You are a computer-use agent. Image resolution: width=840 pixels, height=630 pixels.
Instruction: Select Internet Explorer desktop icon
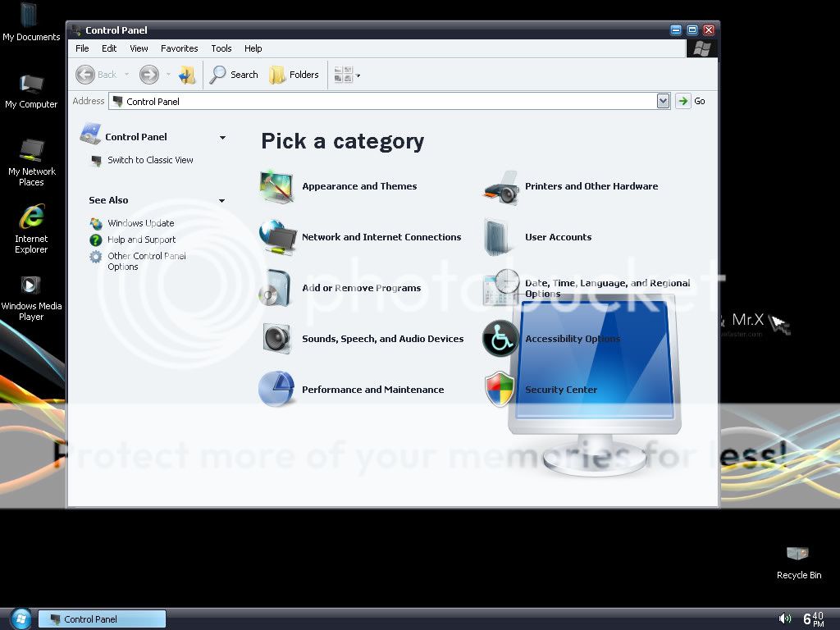point(31,230)
